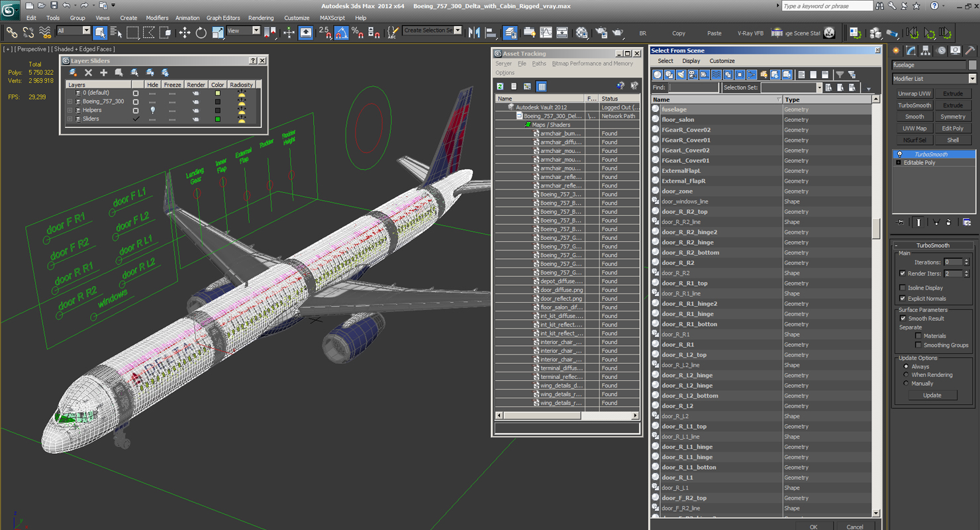Select the Always update option
This screenshot has height=530, width=980.
tap(906, 366)
